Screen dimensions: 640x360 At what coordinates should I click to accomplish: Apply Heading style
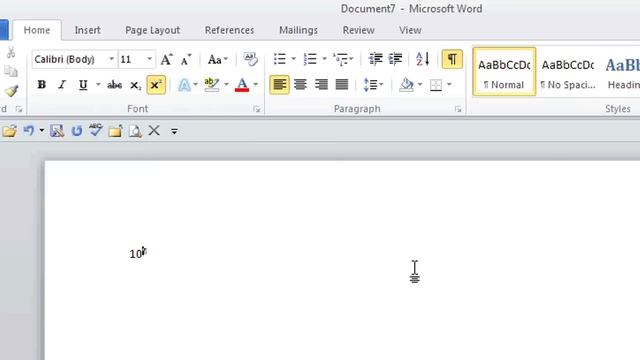pos(621,72)
